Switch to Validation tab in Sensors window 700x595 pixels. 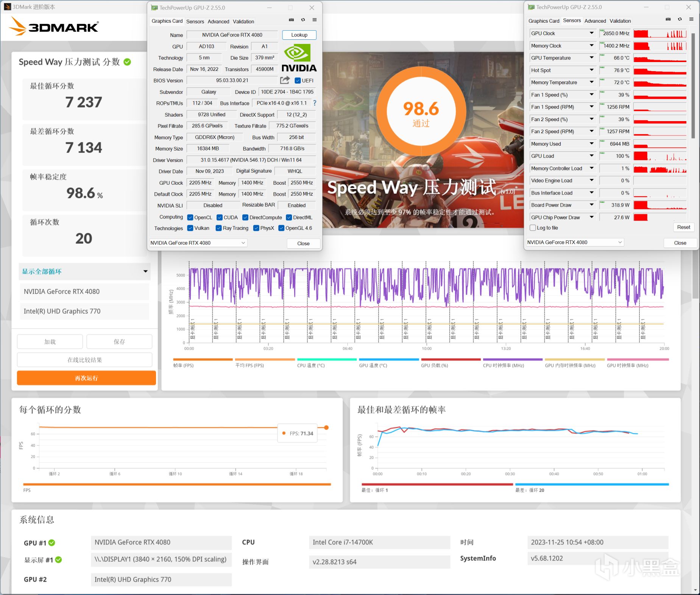pos(620,21)
